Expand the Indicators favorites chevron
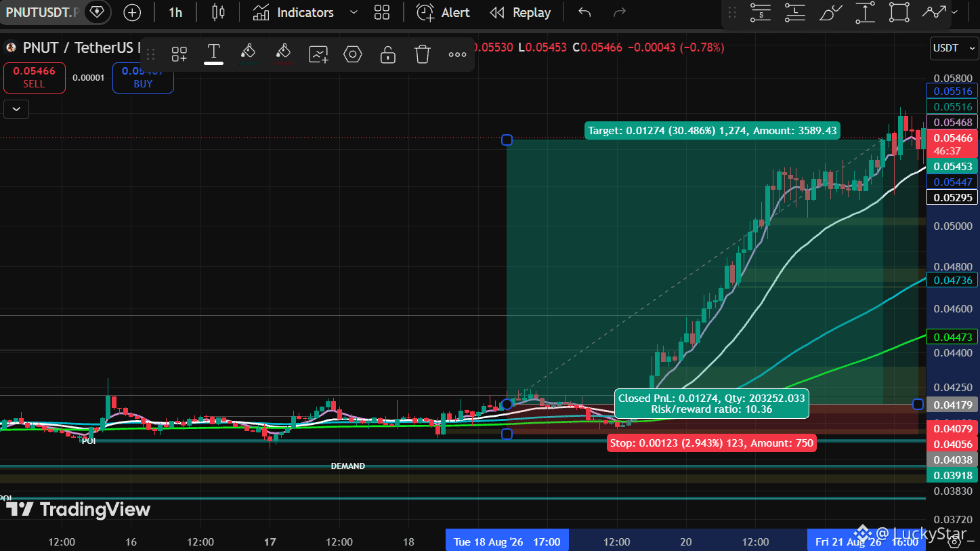 (x=354, y=12)
